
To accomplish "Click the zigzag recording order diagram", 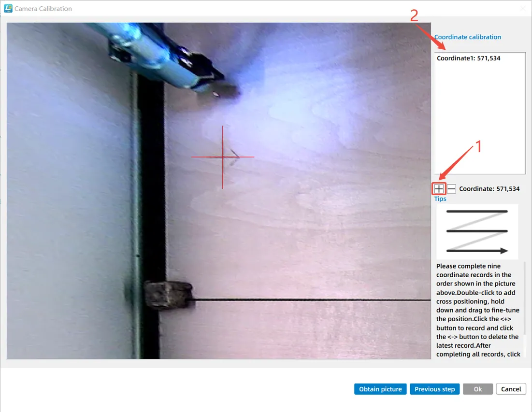I will (477, 231).
